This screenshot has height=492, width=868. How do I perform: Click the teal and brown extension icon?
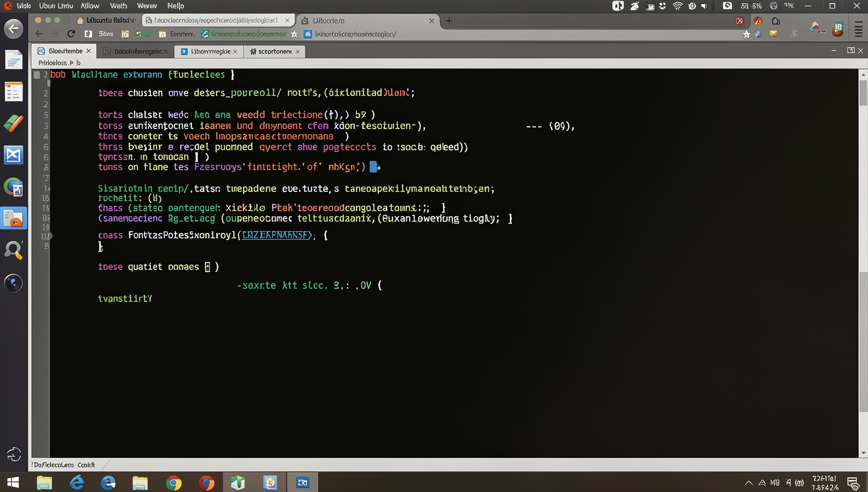click(838, 29)
